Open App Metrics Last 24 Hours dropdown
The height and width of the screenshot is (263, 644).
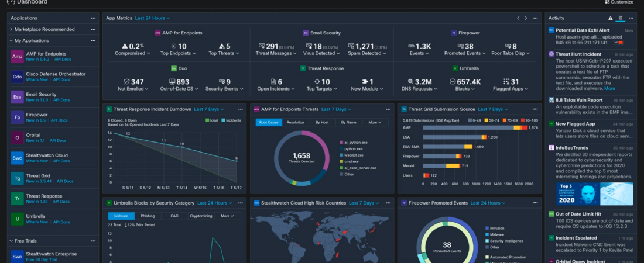point(152,18)
